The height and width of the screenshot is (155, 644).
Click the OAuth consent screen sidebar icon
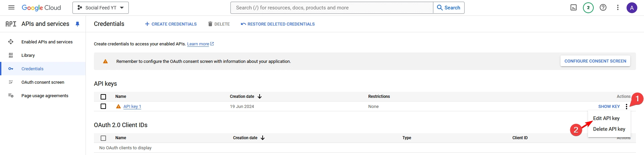point(11,82)
